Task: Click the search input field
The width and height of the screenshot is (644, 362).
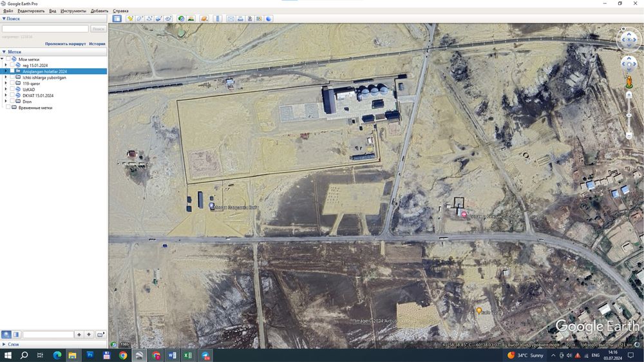Action: click(45, 29)
